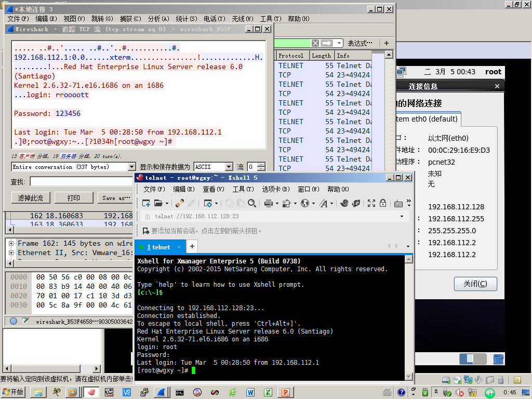Viewport: 532px width, 399px height.
Task: Open the Entire conversation dropdown
Action: click(131, 167)
